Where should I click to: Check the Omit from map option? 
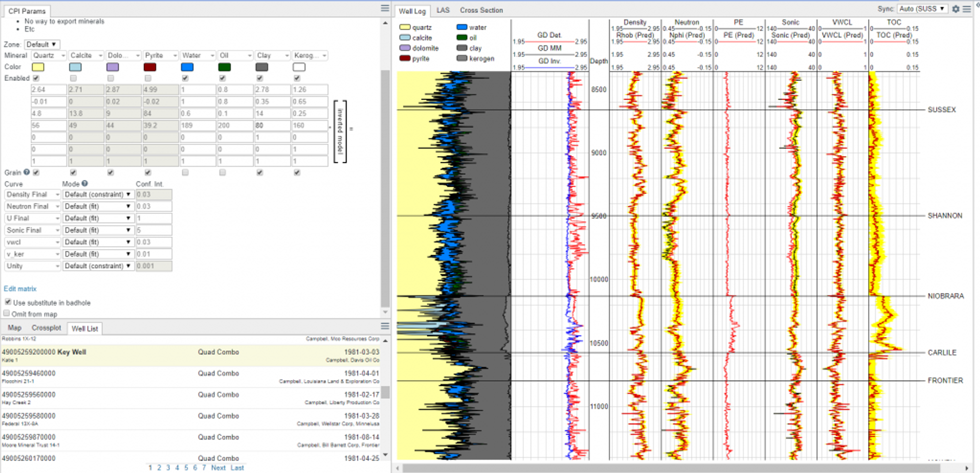pyautogui.click(x=7, y=314)
